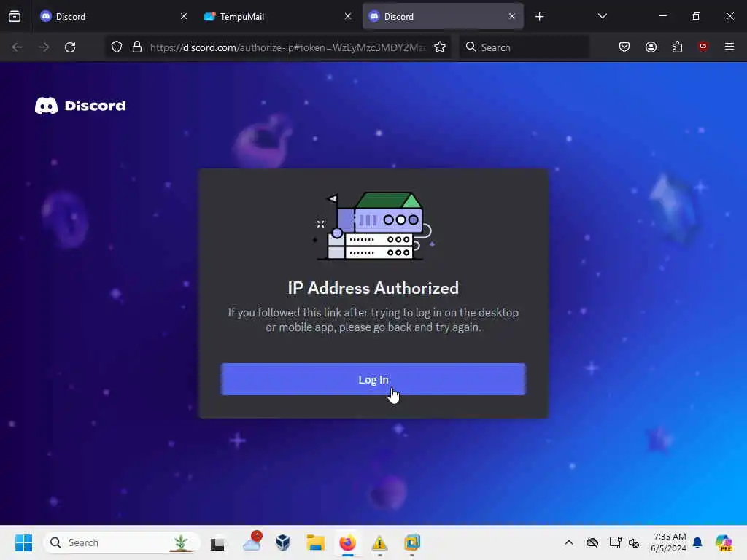Open Task View on the taskbar
This screenshot has height=560, width=747.
tap(217, 542)
